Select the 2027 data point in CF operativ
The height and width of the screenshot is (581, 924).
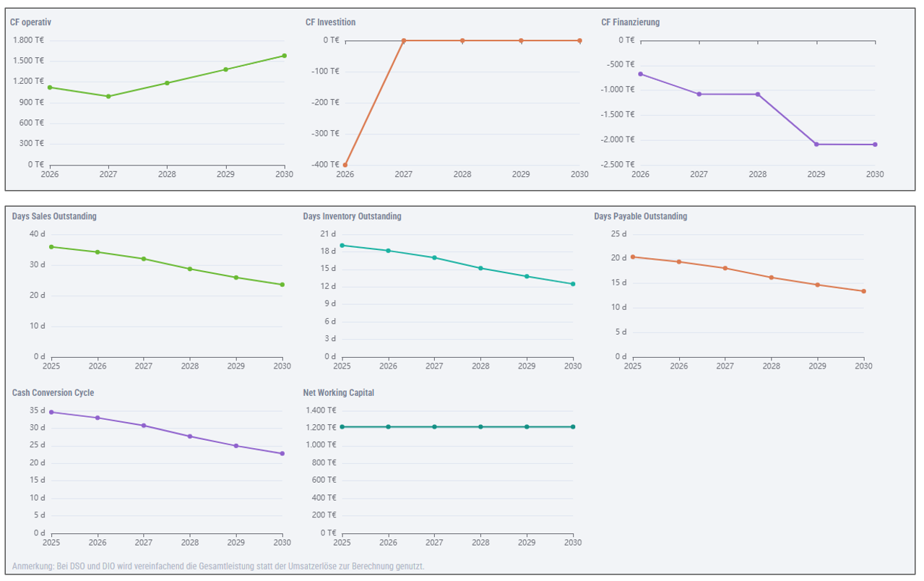tap(108, 96)
